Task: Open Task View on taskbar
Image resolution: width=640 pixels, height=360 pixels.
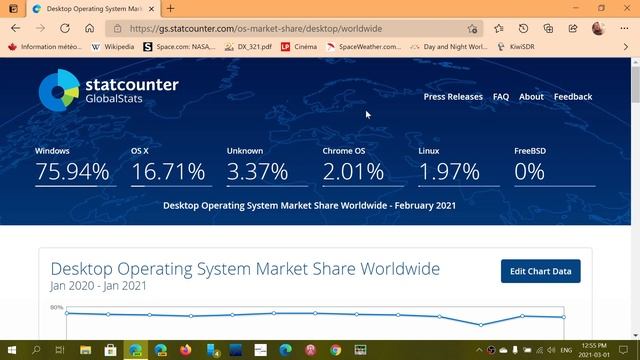Action: [60, 350]
